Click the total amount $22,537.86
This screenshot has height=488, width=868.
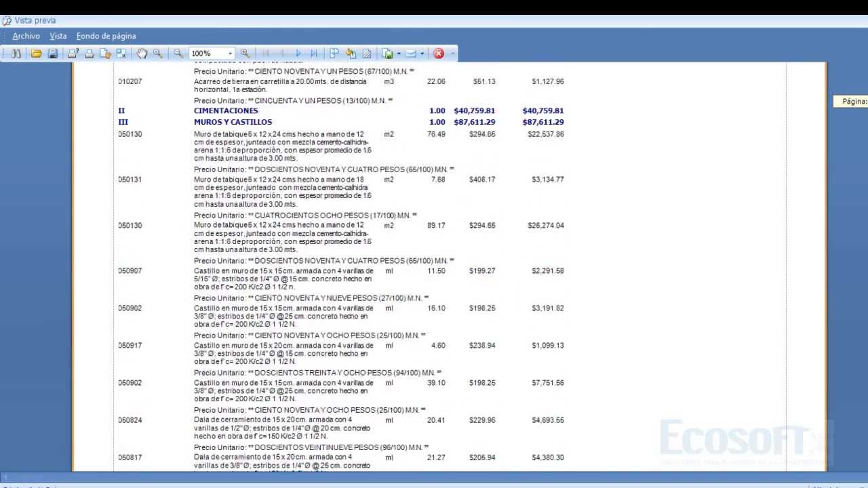tap(546, 134)
